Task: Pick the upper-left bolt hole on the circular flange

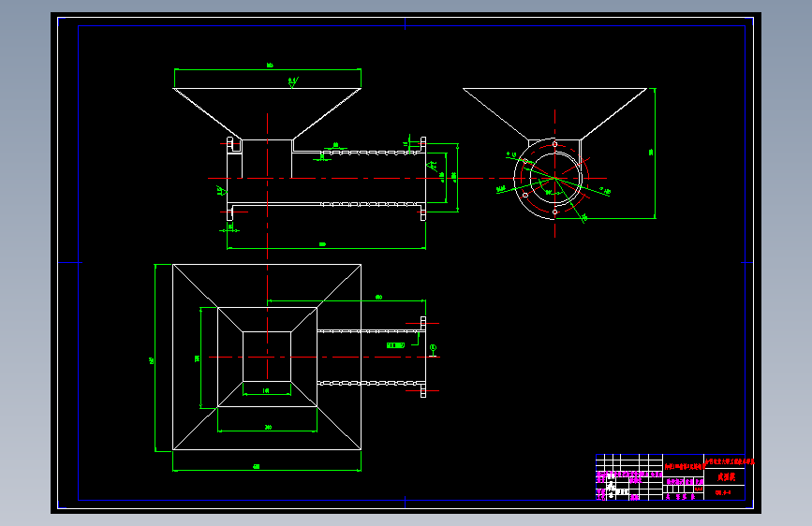Action: (x=525, y=162)
